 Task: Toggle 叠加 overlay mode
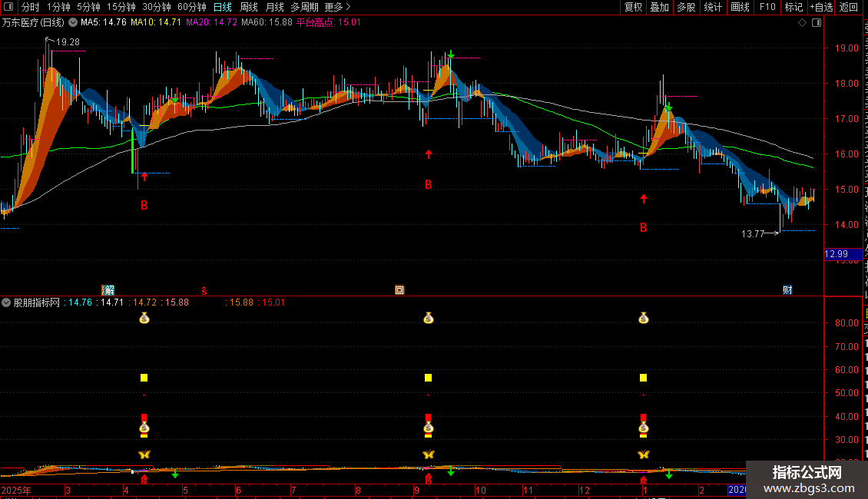coord(659,7)
